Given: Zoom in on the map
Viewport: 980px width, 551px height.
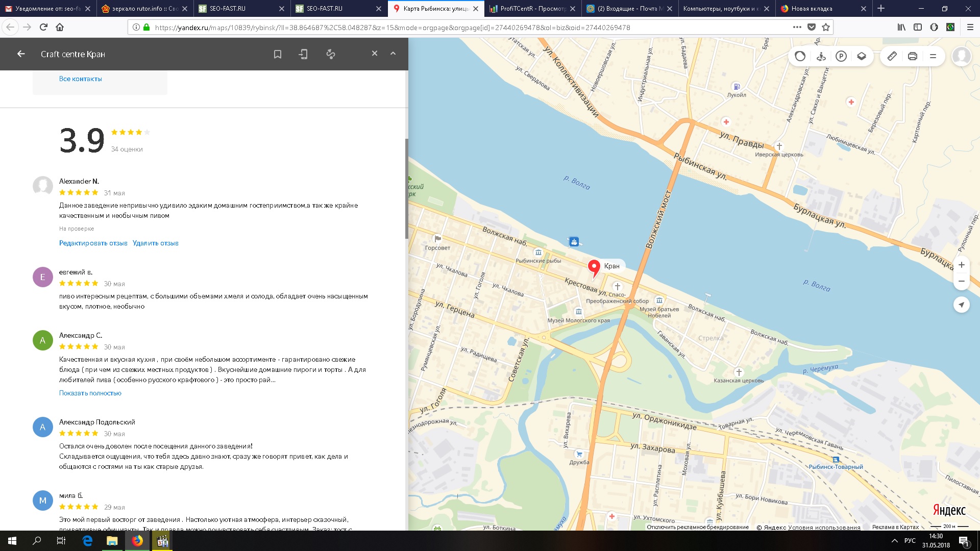Looking at the screenshot, I should (962, 265).
